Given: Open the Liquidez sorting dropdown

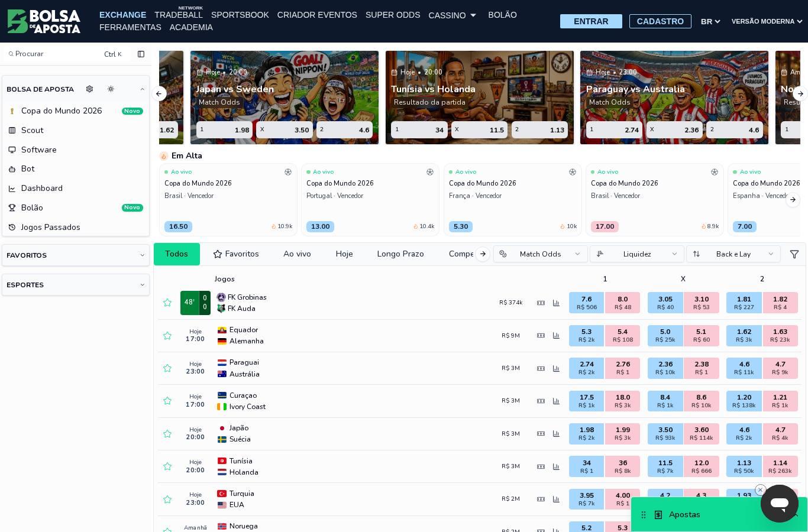Looking at the screenshot, I should coord(637,254).
